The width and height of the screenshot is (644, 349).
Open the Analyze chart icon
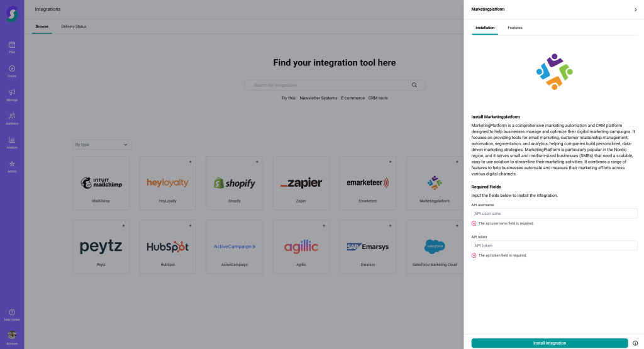pyautogui.click(x=12, y=140)
